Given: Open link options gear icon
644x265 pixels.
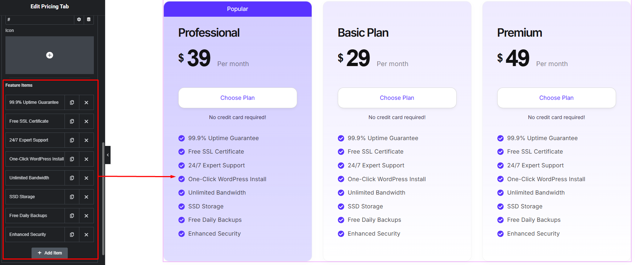Looking at the screenshot, I should tap(79, 20).
